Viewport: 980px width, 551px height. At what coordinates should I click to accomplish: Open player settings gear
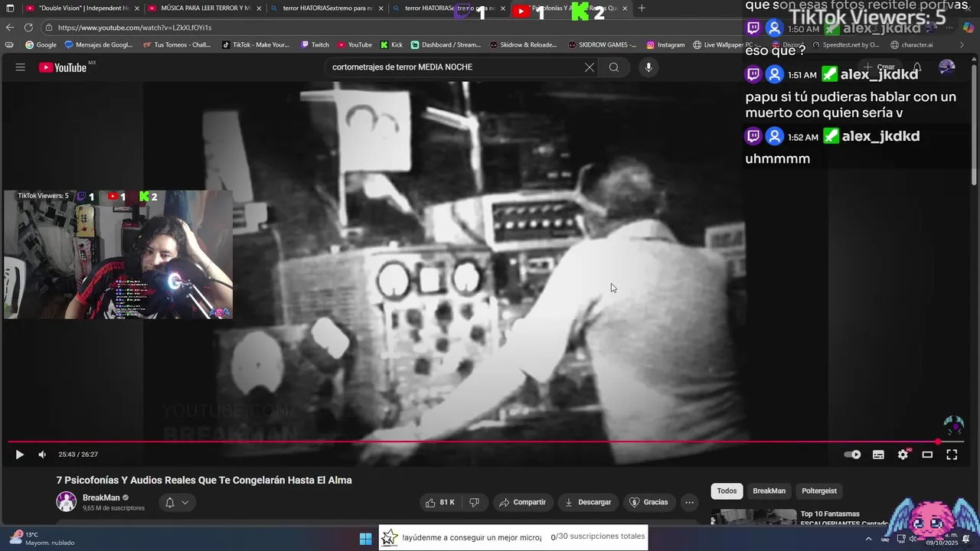click(903, 455)
